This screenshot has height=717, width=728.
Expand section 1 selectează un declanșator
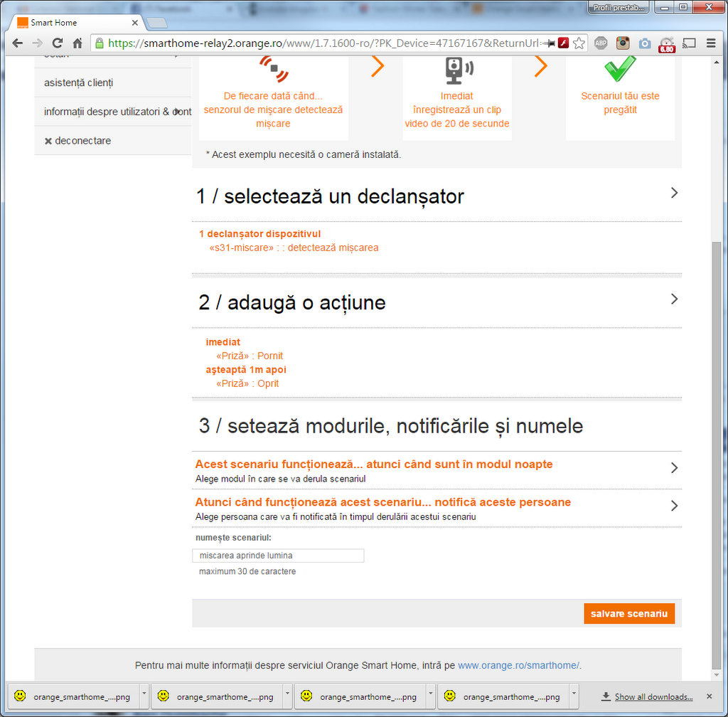coord(674,193)
